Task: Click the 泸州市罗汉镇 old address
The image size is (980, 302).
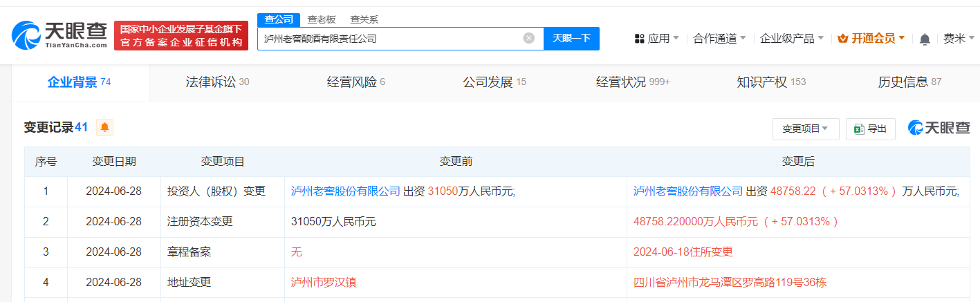Action: 324,283
